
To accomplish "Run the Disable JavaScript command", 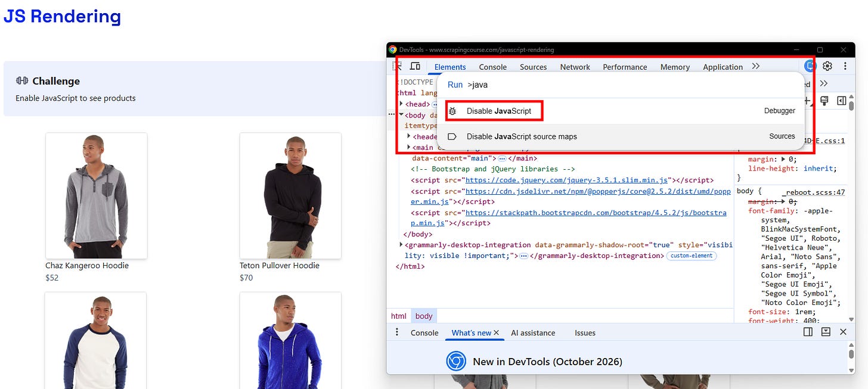I will [621, 111].
